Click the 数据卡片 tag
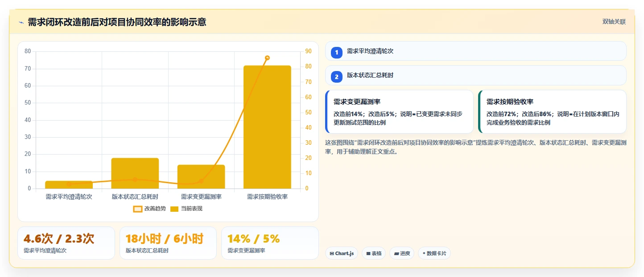The image size is (644, 277). [x=434, y=253]
